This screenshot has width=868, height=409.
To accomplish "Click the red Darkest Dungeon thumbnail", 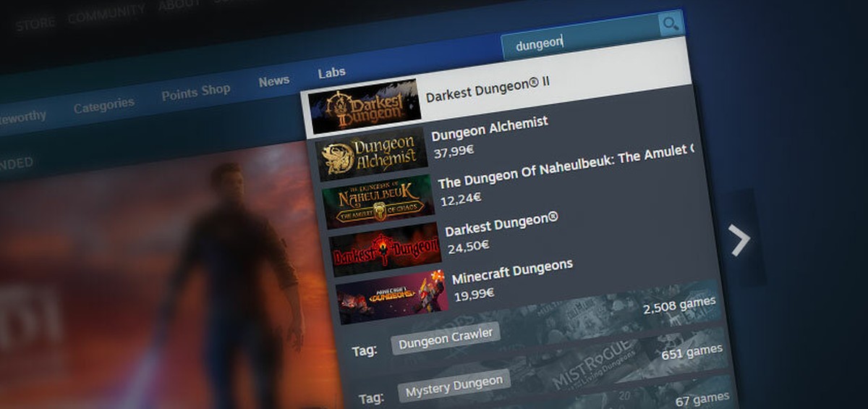I will click(x=385, y=250).
